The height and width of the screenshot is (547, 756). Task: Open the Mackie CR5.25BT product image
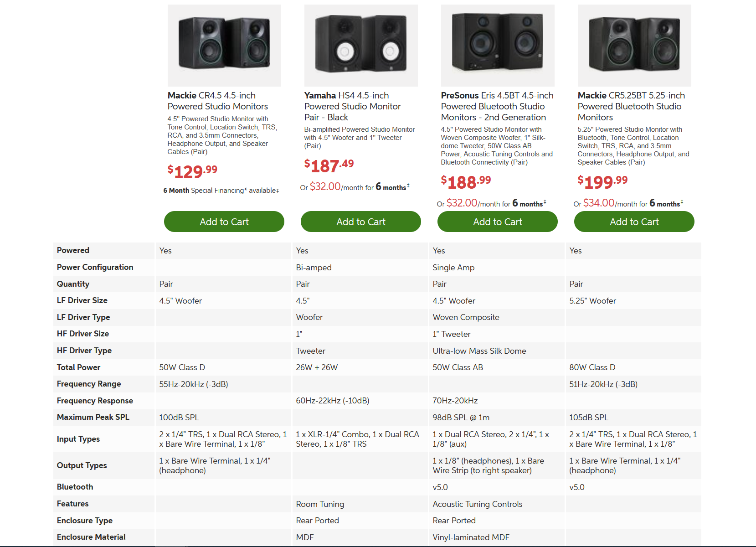tap(634, 46)
